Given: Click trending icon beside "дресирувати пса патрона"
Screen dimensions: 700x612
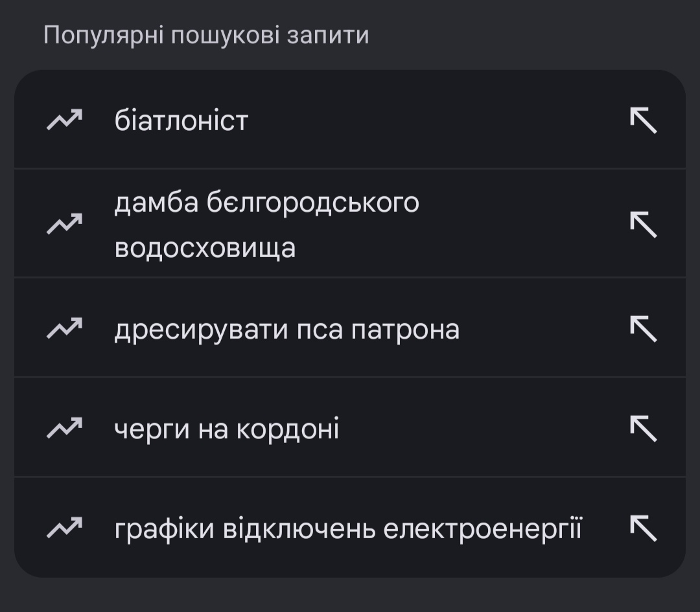Looking at the screenshot, I should coord(64,329).
